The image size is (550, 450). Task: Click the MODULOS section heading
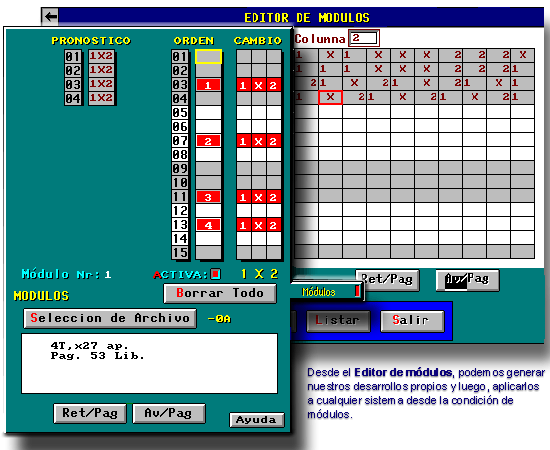point(41,296)
